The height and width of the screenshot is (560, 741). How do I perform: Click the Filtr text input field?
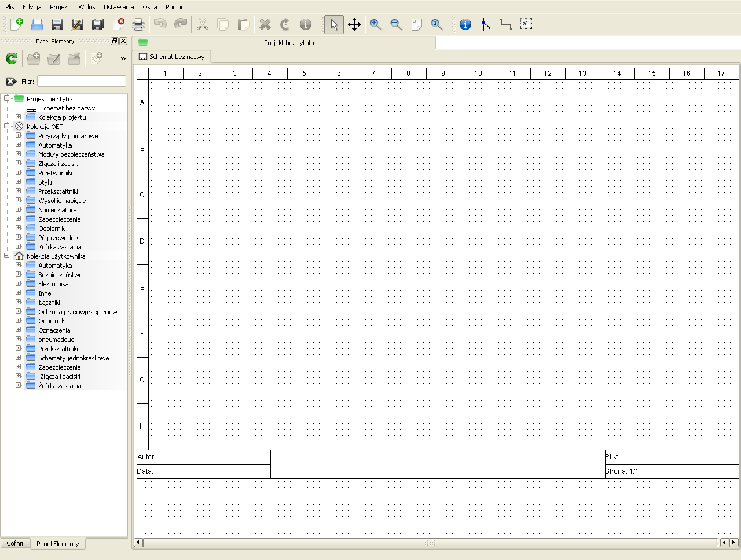82,81
